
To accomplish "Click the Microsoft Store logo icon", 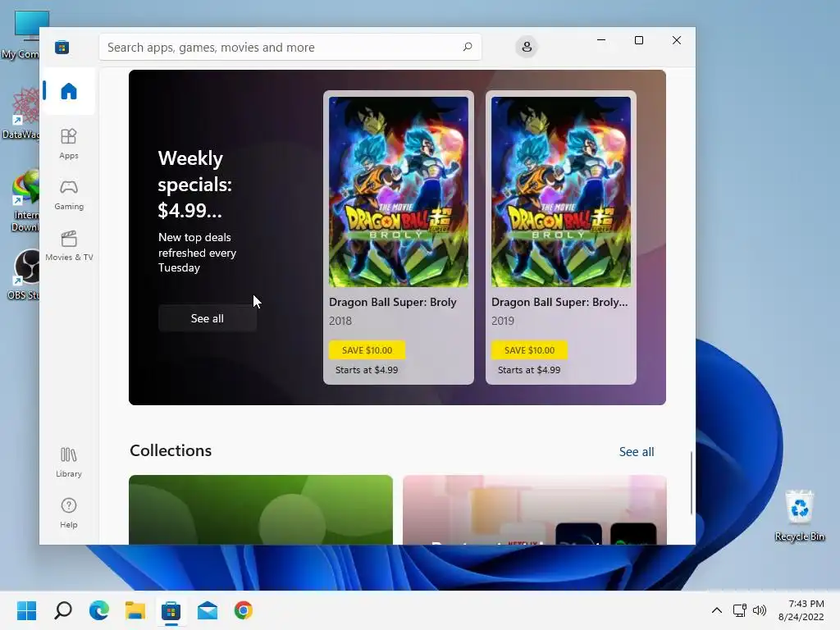I will coord(62,47).
